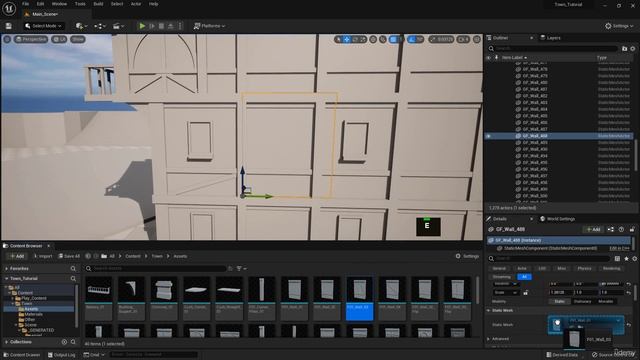Toggle rotation snapping in the viewport toolbar

pyautogui.click(x=412, y=39)
